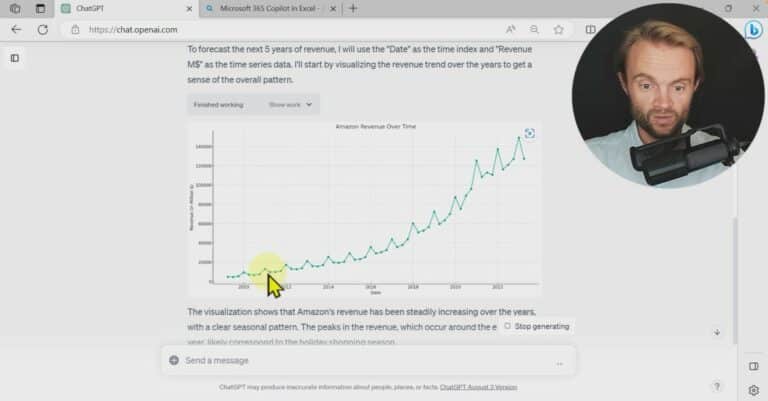768x401 pixels.
Task: Open the split screen icon in toolbar
Action: click(x=591, y=29)
